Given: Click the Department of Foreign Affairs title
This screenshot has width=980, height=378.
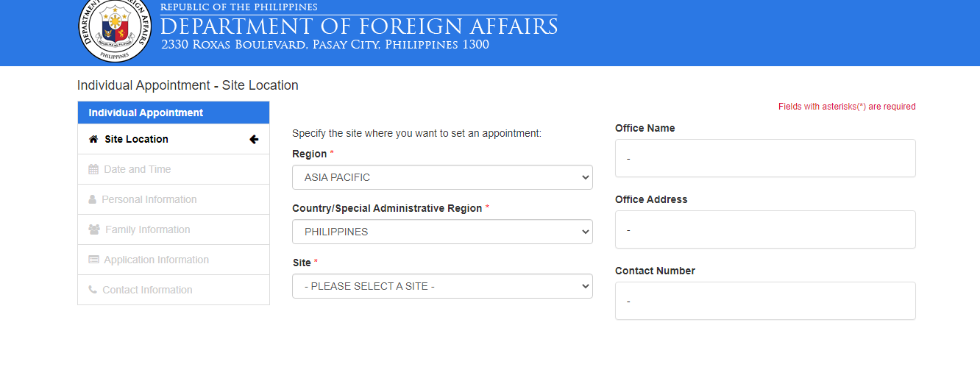Looking at the screenshot, I should (x=359, y=26).
